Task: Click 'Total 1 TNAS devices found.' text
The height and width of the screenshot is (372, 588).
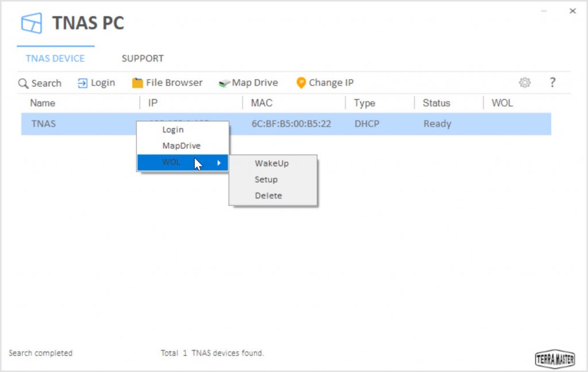Action: pyautogui.click(x=212, y=353)
